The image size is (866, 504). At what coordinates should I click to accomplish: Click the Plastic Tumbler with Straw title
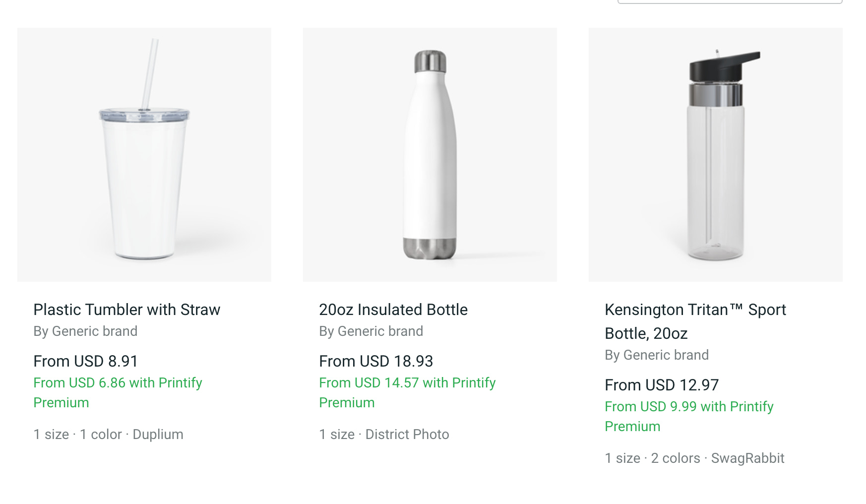[x=126, y=310]
